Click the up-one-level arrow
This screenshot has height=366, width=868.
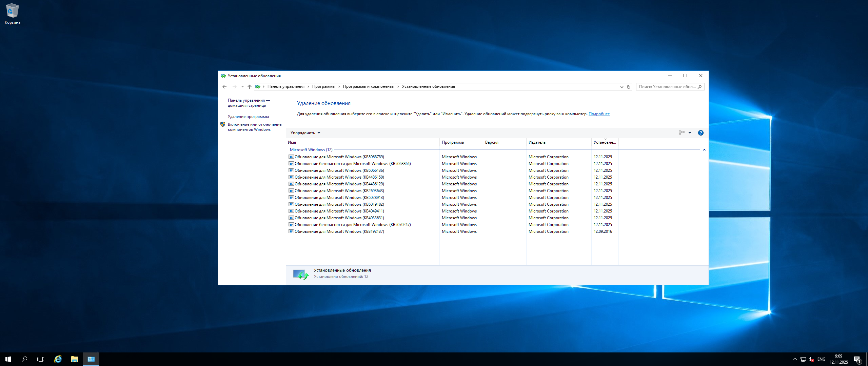(250, 87)
